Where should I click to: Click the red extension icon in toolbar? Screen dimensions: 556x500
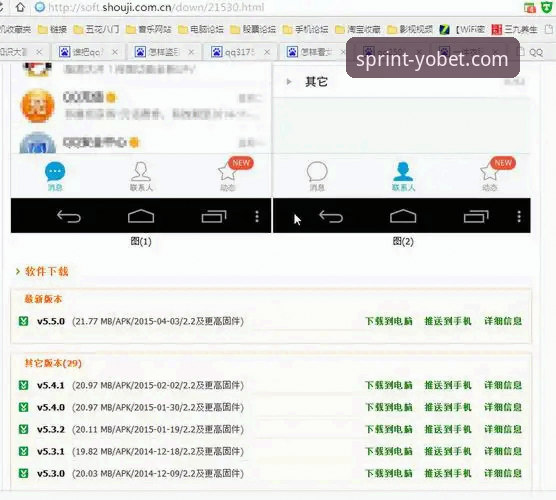point(530,7)
